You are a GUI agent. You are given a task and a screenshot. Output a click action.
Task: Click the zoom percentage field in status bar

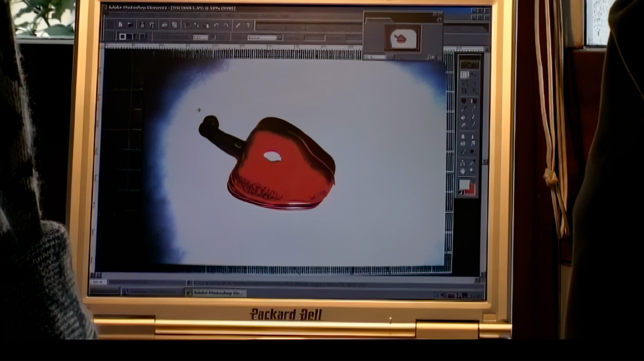click(98, 282)
